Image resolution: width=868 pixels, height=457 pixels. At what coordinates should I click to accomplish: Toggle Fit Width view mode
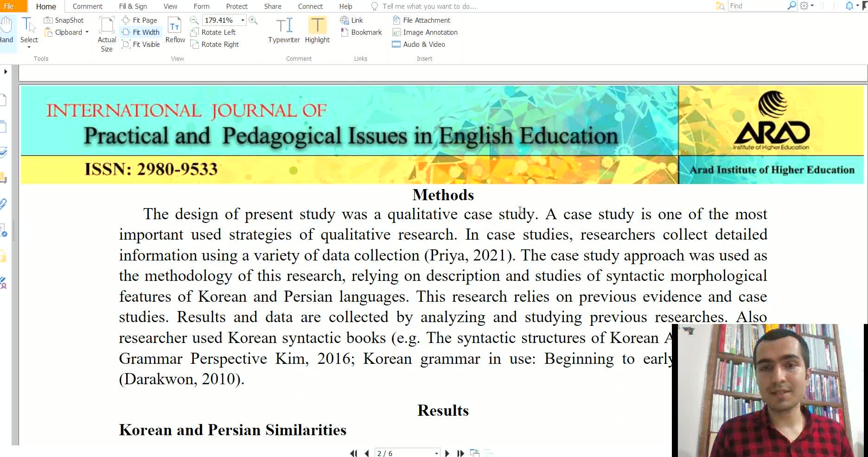(x=141, y=32)
